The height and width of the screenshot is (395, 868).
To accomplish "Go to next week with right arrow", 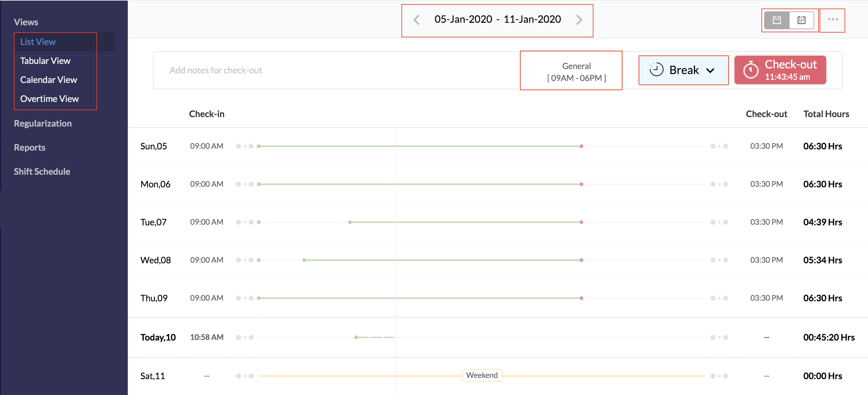I will tap(579, 20).
